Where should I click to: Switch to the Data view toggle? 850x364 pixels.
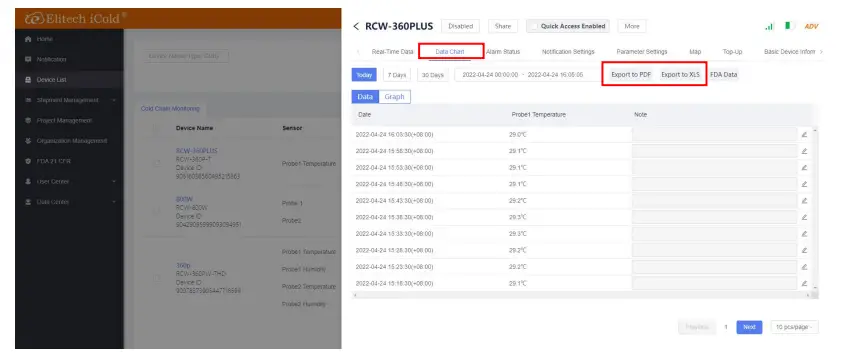point(365,97)
